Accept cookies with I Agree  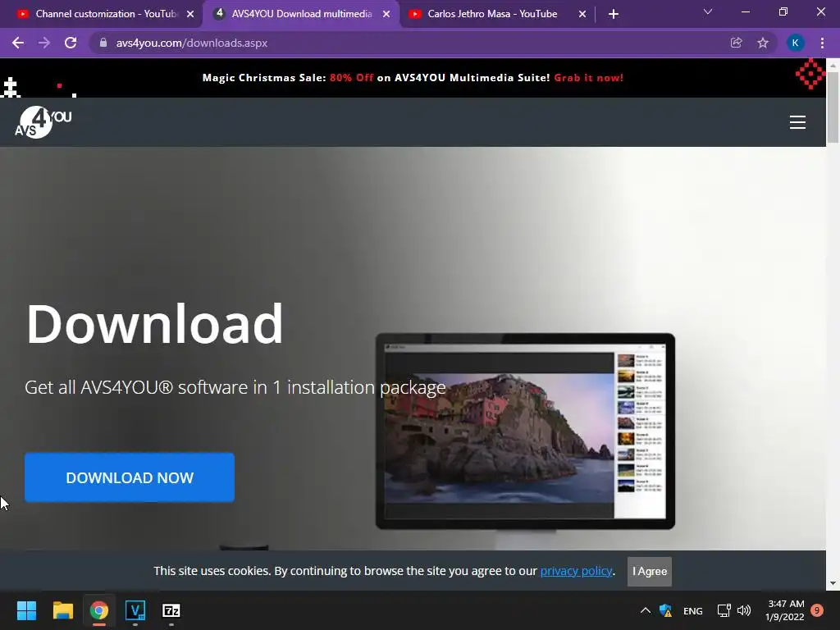[650, 571]
